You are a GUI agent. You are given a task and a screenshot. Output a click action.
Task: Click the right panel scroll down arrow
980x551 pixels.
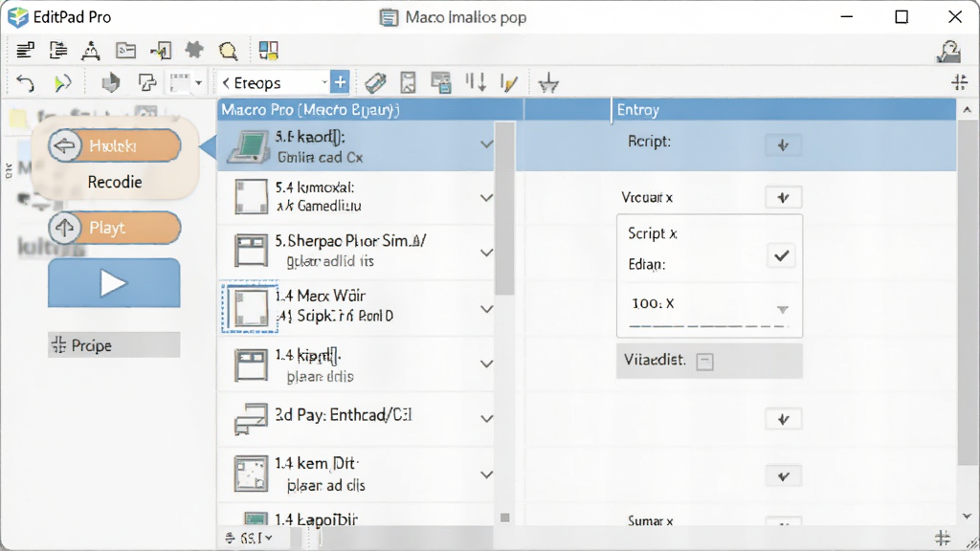pyautogui.click(x=967, y=516)
